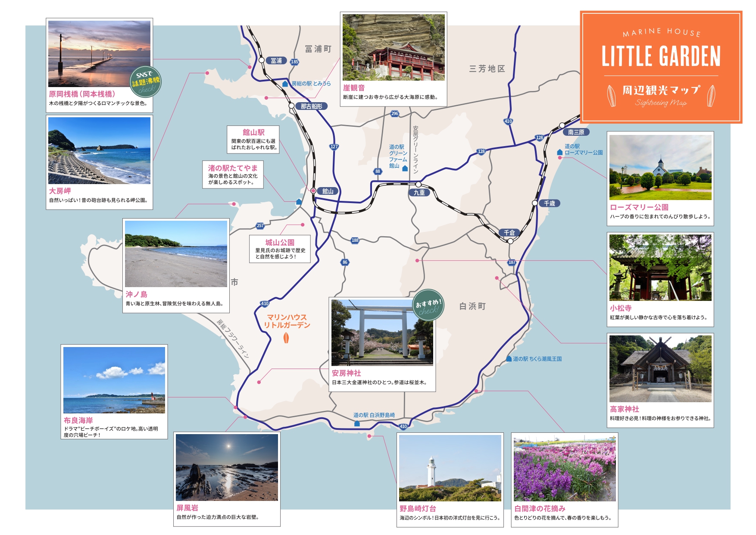The height and width of the screenshot is (535, 756).
Task: Click the Marine House Little Garden surfboard marker
Action: (286, 338)
